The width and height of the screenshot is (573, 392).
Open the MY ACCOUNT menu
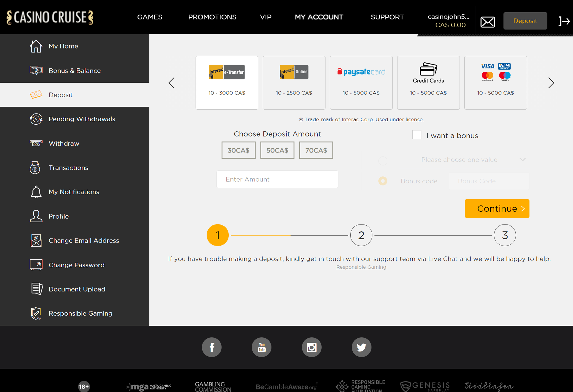click(319, 17)
